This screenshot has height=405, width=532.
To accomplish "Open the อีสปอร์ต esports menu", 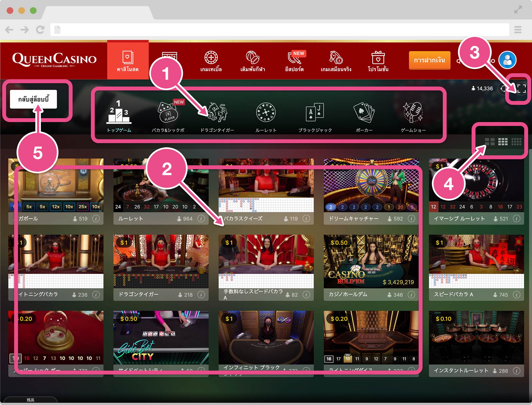I will click(295, 62).
